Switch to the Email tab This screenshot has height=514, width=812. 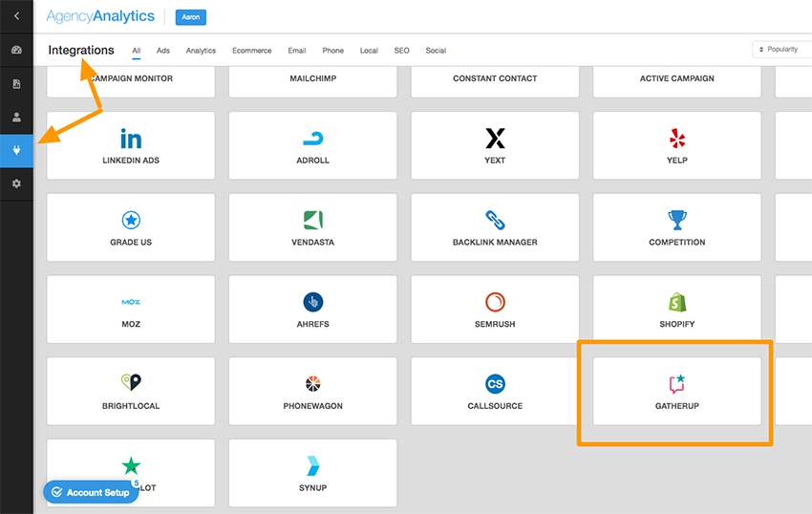(x=297, y=51)
